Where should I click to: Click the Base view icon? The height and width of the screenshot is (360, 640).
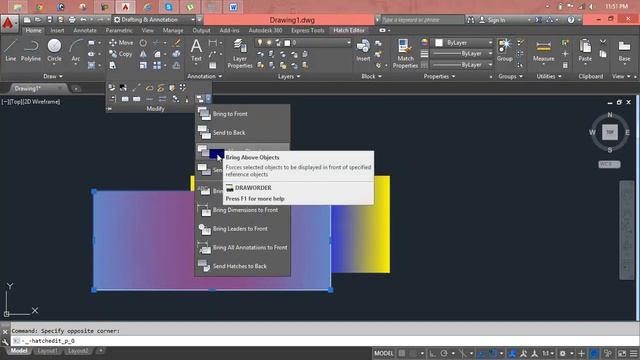[x=624, y=50]
